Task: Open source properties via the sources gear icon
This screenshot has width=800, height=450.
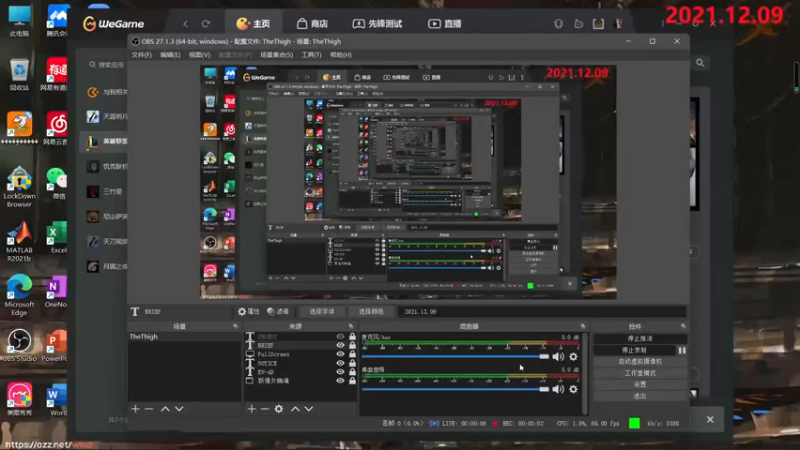Action: click(279, 409)
